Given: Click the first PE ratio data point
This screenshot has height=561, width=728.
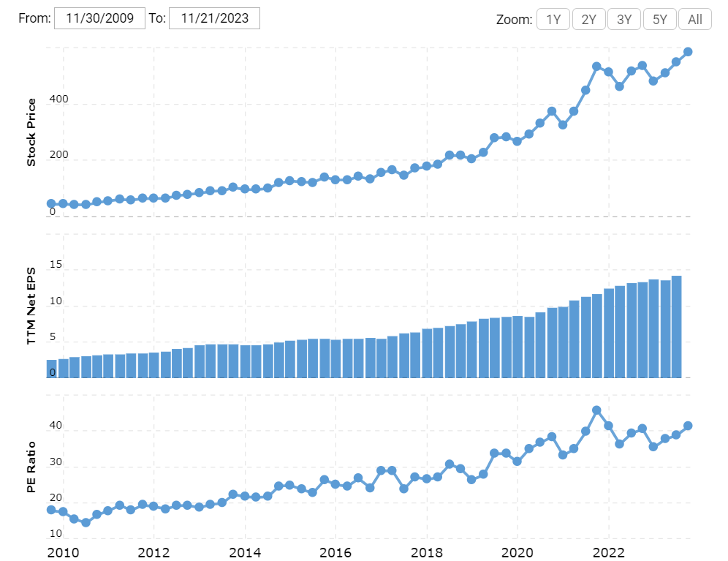Looking at the screenshot, I should pyautogui.click(x=51, y=510).
